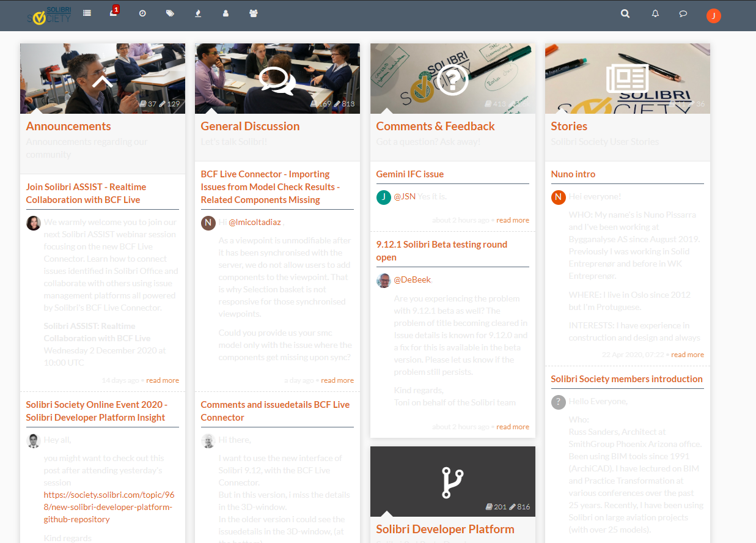Click read more under BCF Live Connector Importing post
The height and width of the screenshot is (543, 756).
[337, 380]
